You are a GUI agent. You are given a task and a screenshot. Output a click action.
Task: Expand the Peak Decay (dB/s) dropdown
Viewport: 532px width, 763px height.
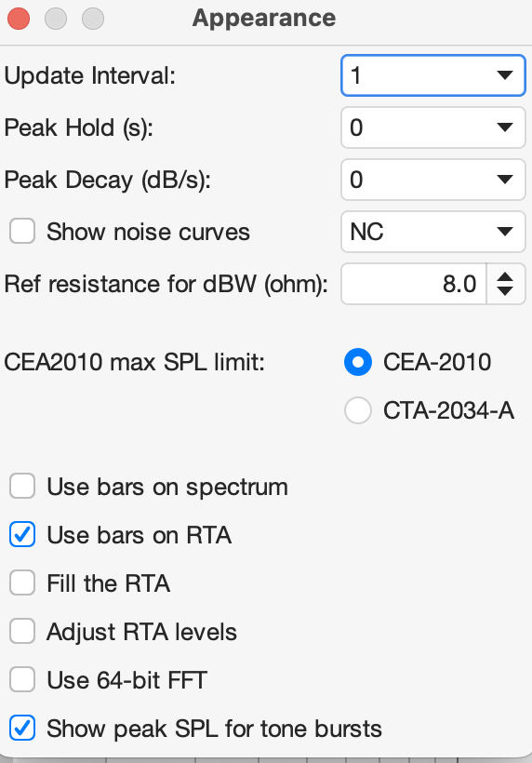tap(432, 180)
